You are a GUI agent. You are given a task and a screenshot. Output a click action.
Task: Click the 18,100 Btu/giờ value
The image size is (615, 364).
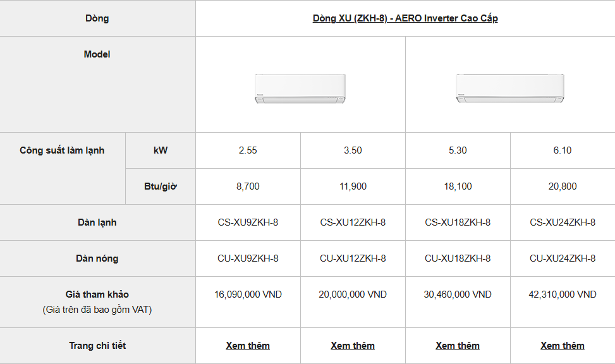click(x=458, y=186)
